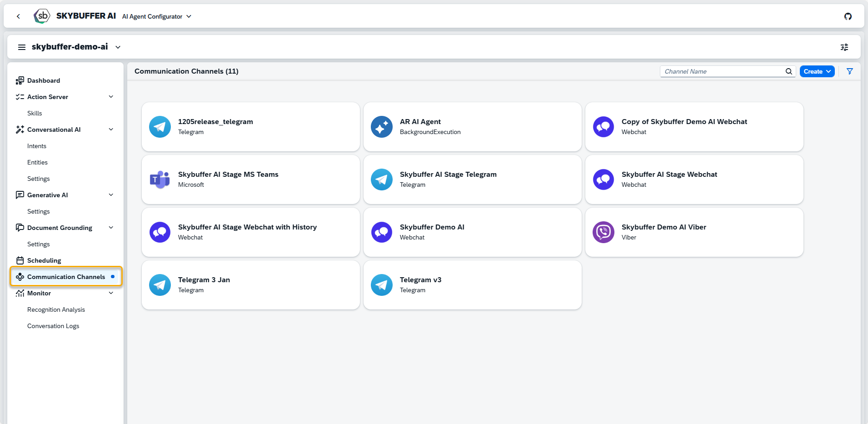Viewport: 868px width, 424px height.
Task: Click the Webchat with History chat icon
Action: [160, 232]
